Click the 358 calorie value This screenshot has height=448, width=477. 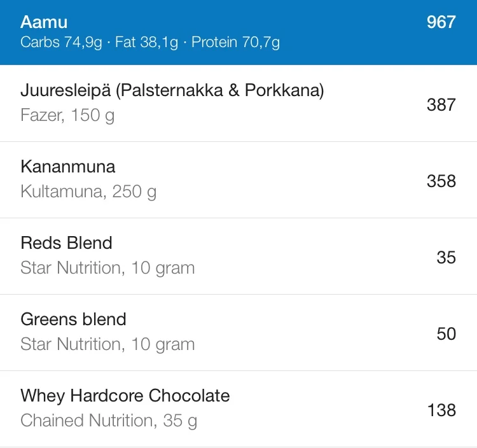[x=441, y=181]
